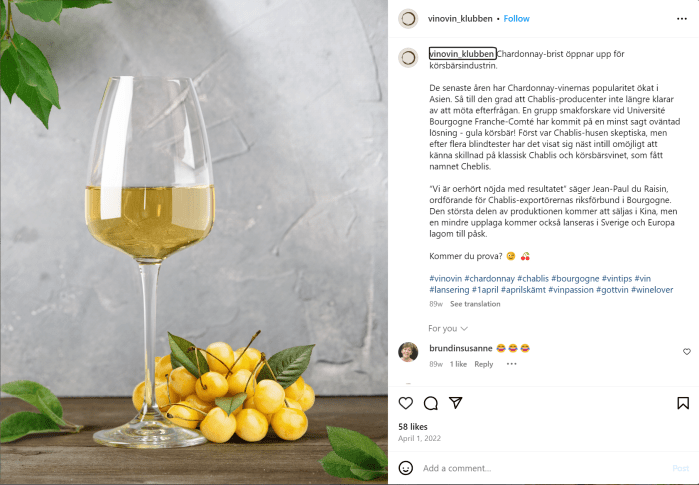Open brundinsusanne username link
This screenshot has width=699, height=485.
(461, 348)
